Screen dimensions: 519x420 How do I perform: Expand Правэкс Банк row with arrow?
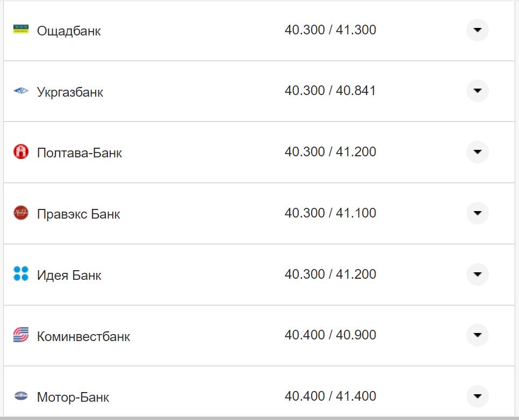477,213
